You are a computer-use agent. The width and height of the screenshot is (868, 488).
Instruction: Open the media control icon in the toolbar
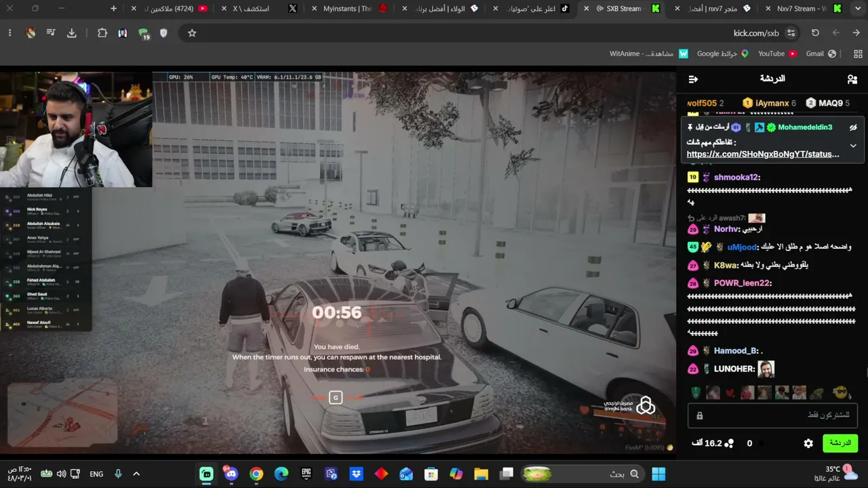tap(51, 33)
